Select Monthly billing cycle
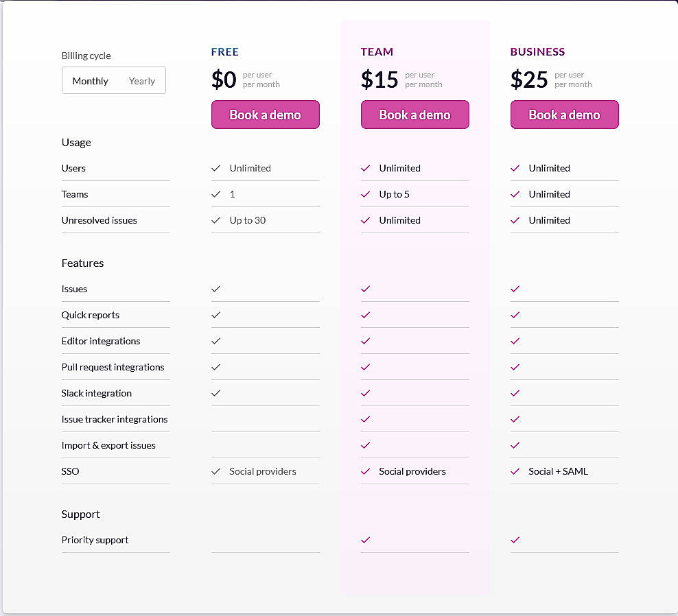The image size is (678, 616). [90, 80]
